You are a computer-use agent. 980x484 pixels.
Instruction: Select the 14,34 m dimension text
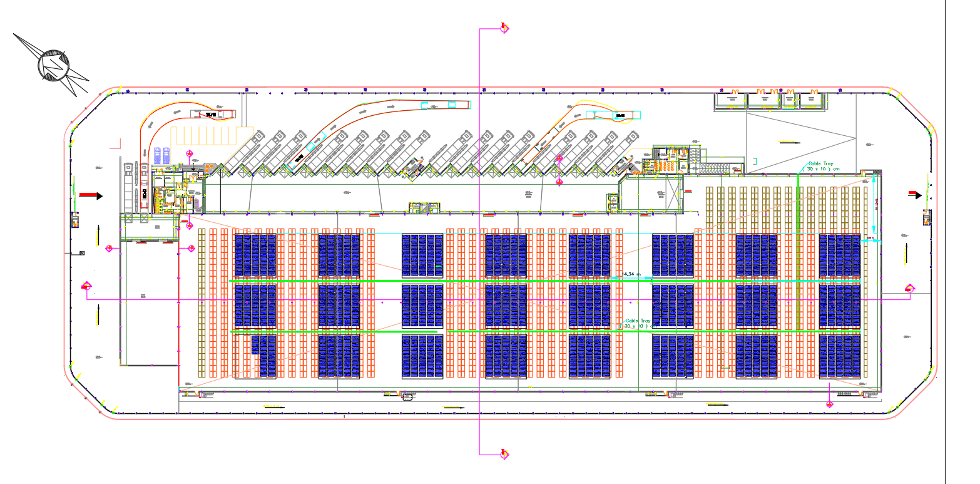(633, 273)
